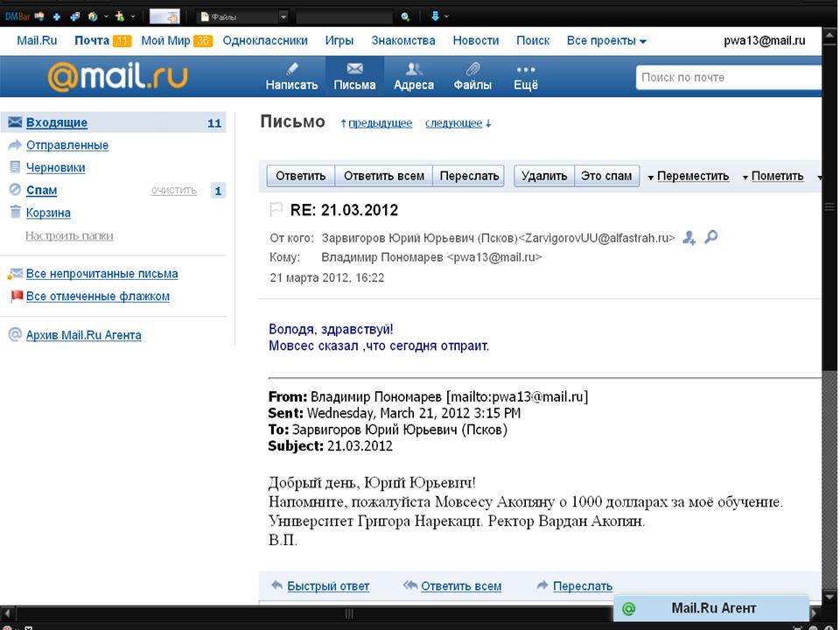The height and width of the screenshot is (630, 840).
Task: Open the Адреса contacts tab
Action: point(414,77)
